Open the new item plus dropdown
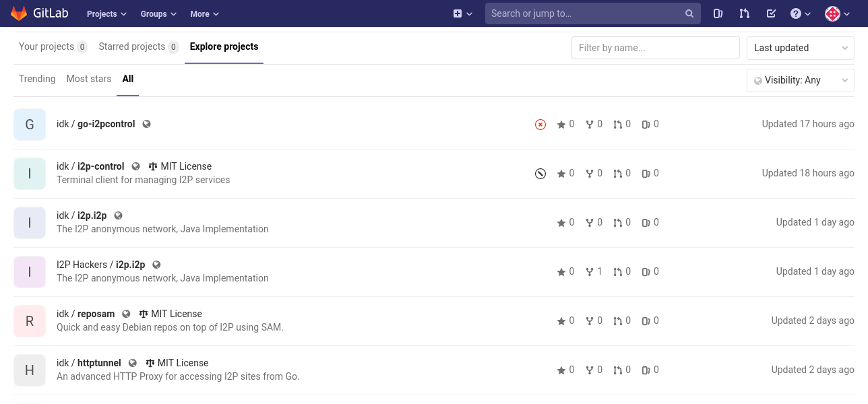The height and width of the screenshot is (404, 868). [x=462, y=13]
